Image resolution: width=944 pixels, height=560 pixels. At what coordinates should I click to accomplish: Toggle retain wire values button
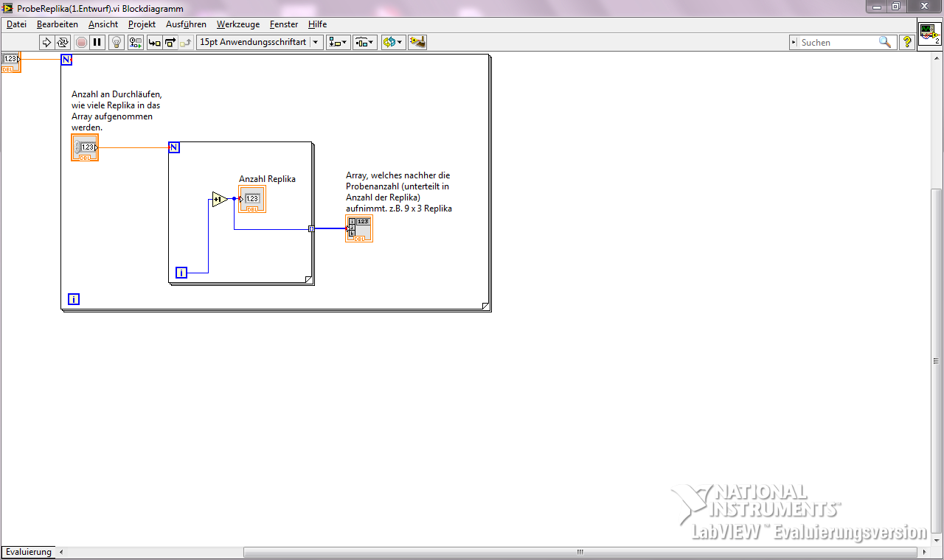click(136, 42)
